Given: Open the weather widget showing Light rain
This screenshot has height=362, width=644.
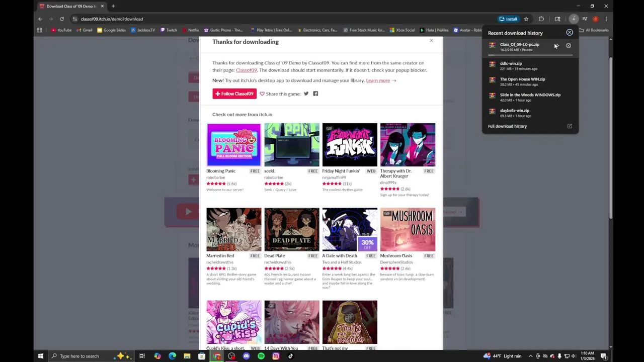Looking at the screenshot, I should coord(503,356).
